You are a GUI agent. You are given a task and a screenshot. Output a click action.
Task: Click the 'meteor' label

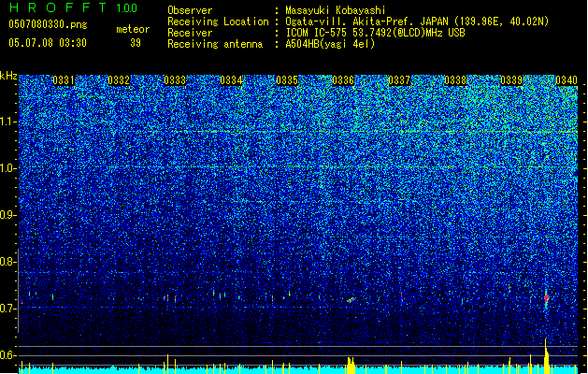tap(133, 29)
